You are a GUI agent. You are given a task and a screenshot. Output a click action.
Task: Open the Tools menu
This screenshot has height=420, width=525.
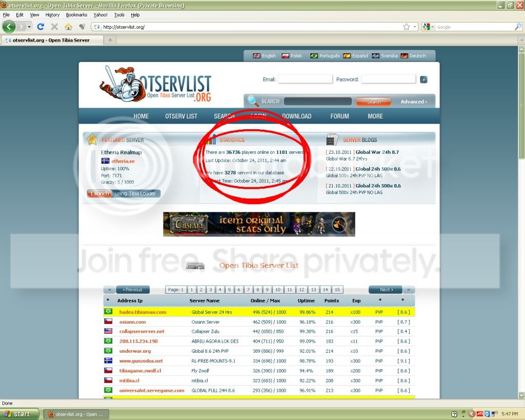click(x=119, y=15)
